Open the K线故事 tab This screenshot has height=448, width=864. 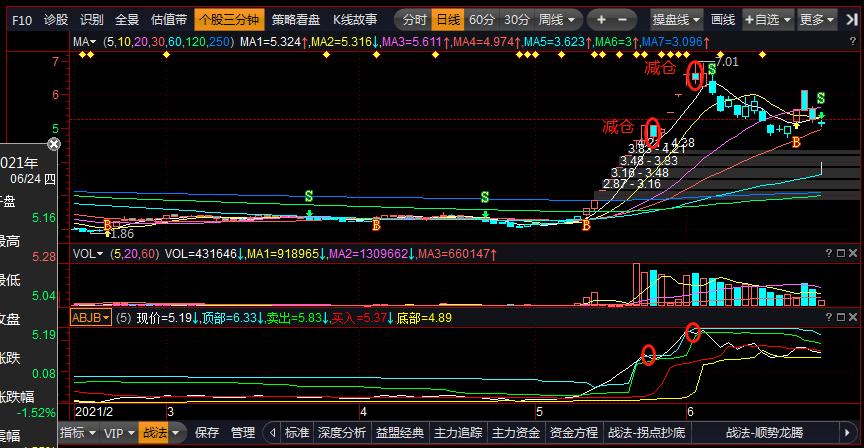tap(355, 20)
